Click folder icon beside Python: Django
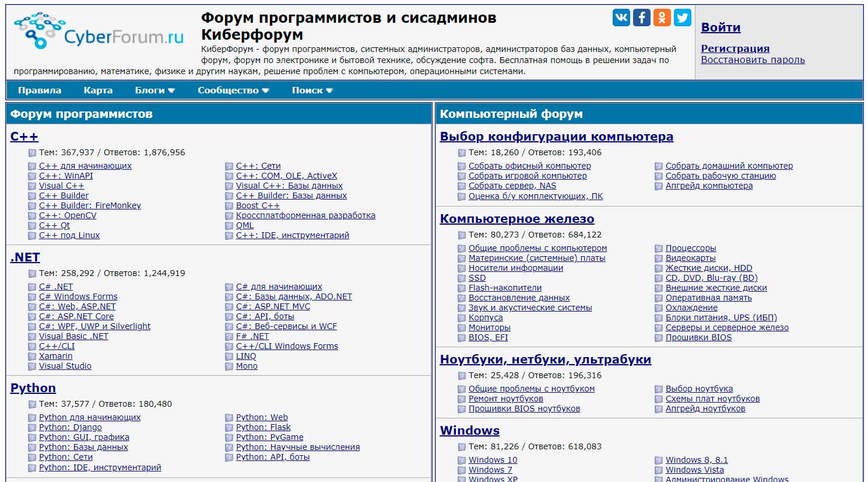The height and width of the screenshot is (482, 868). [x=33, y=428]
